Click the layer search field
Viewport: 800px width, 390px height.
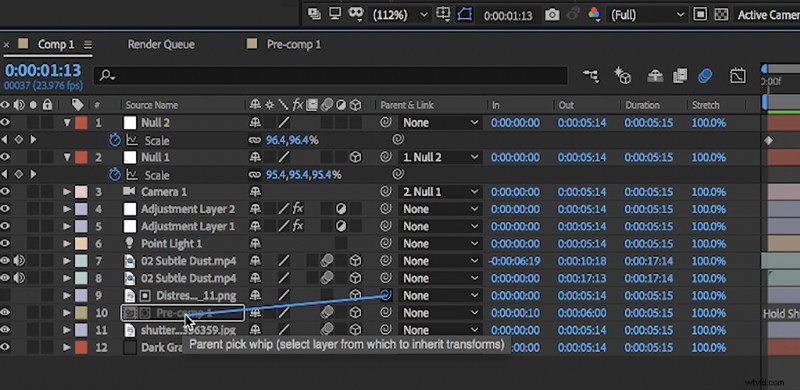[x=331, y=76]
